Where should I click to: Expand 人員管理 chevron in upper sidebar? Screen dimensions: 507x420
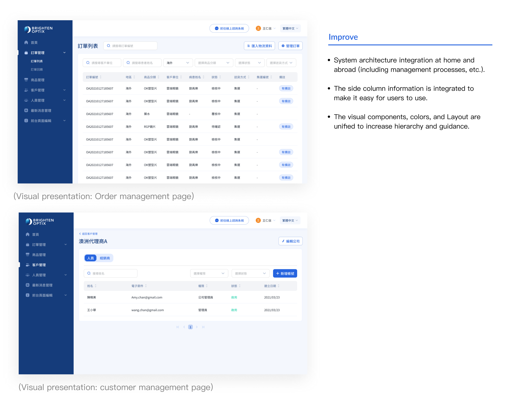[64, 100]
